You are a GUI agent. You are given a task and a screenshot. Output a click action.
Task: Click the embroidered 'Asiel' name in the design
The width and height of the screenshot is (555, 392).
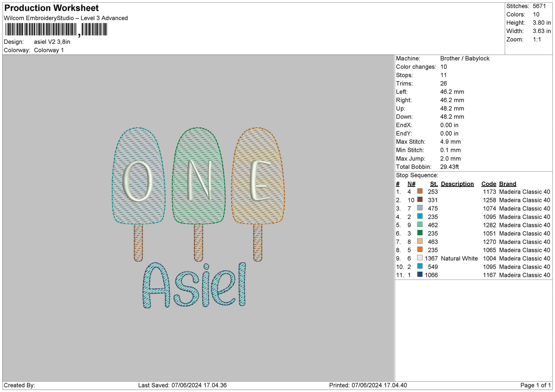click(x=194, y=285)
